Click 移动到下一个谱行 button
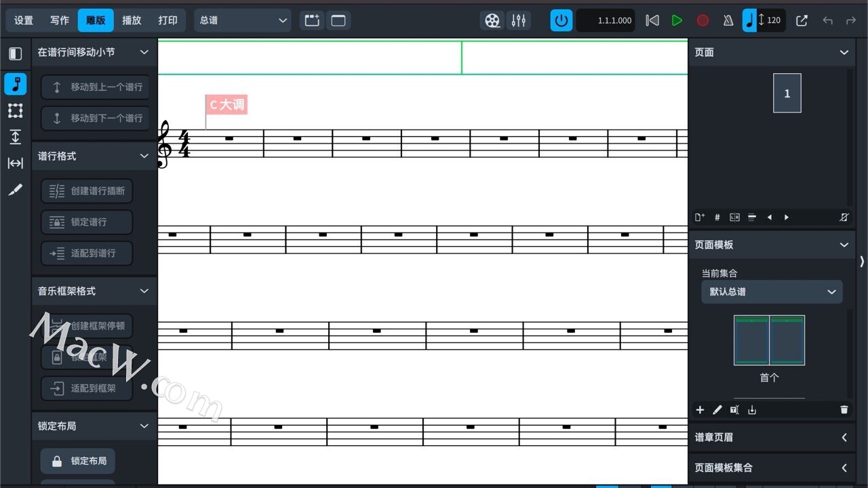This screenshot has height=488, width=868. [96, 118]
